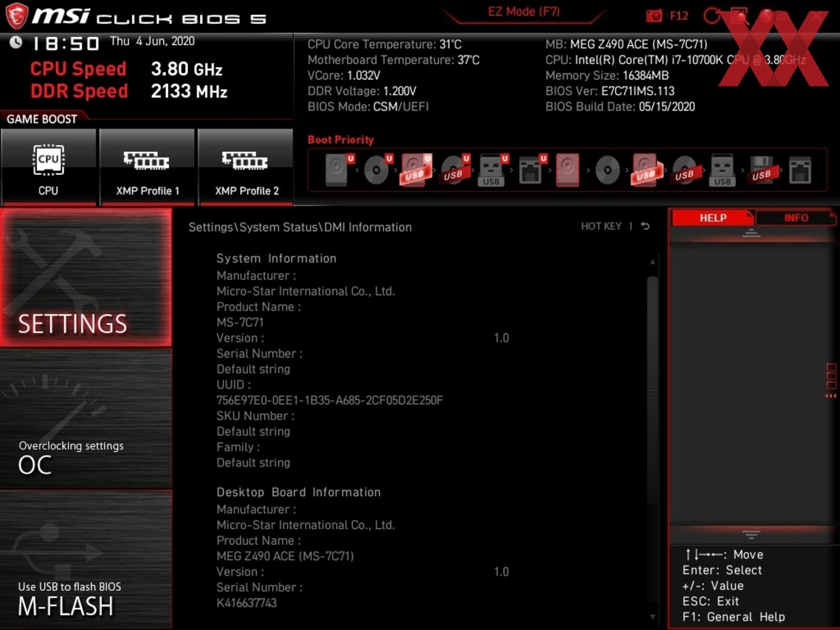This screenshot has height=630, width=840.
Task: Select the UEFI USB key boot device
Action: [493, 169]
